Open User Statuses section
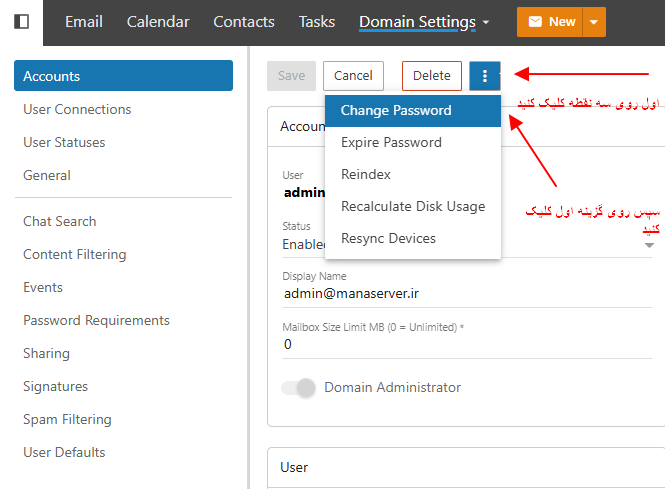This screenshot has width=665, height=489. 64,143
